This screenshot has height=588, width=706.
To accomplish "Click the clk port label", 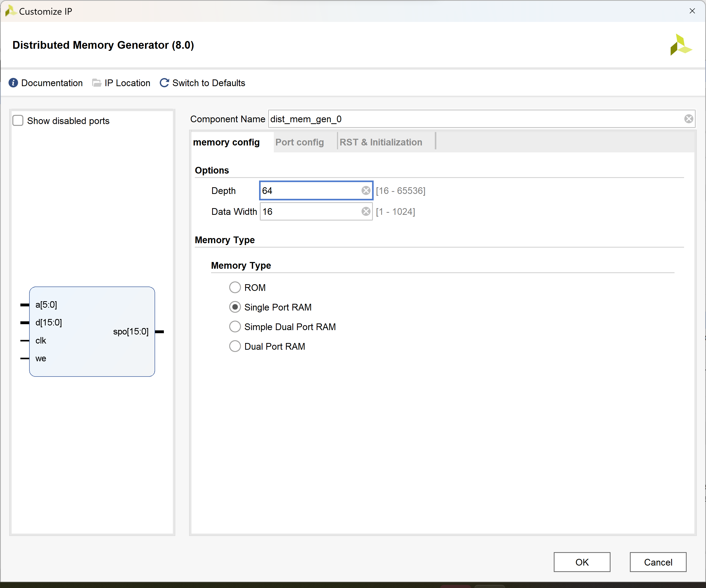I will 41,340.
